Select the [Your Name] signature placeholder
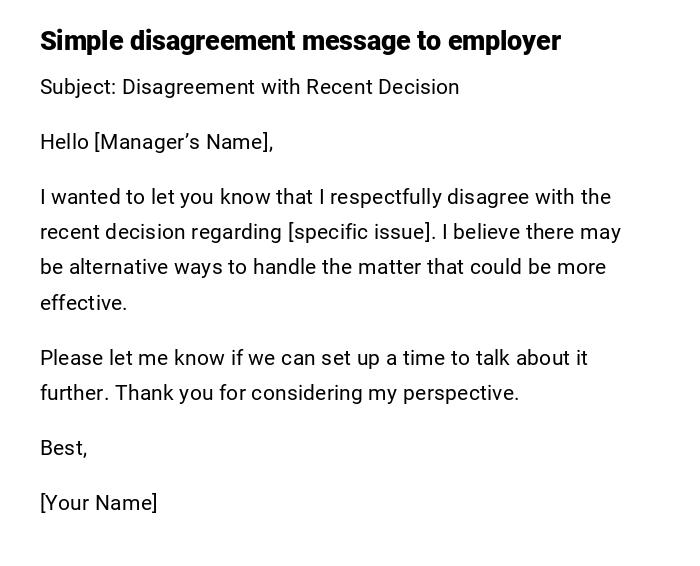Screen dimensions: 700x566 point(98,503)
